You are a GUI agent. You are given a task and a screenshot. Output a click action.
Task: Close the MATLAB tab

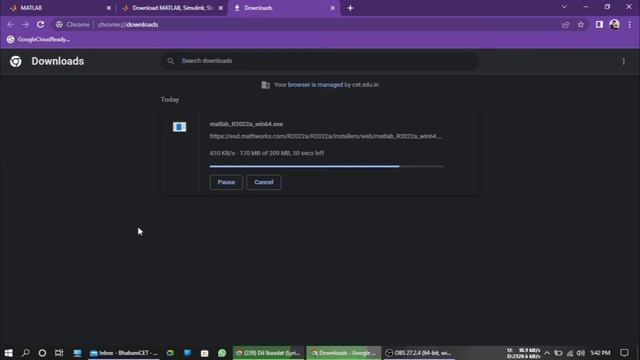pyautogui.click(x=109, y=8)
